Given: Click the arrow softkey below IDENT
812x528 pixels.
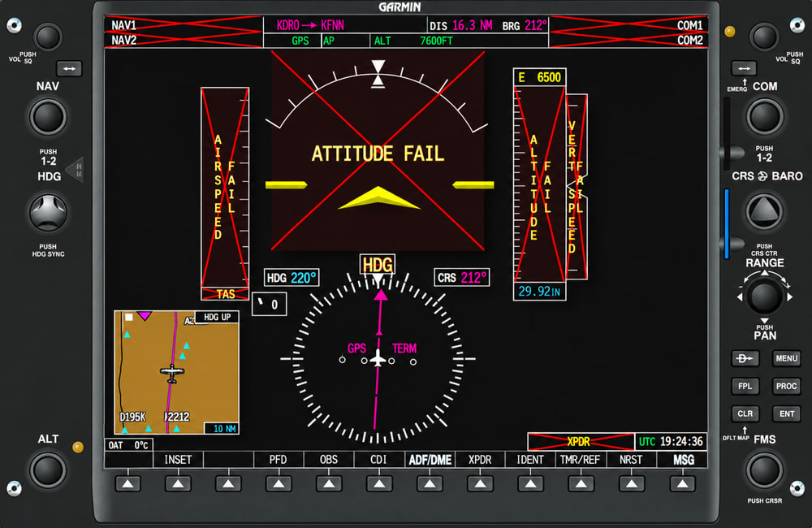Looking at the screenshot, I should 531,484.
